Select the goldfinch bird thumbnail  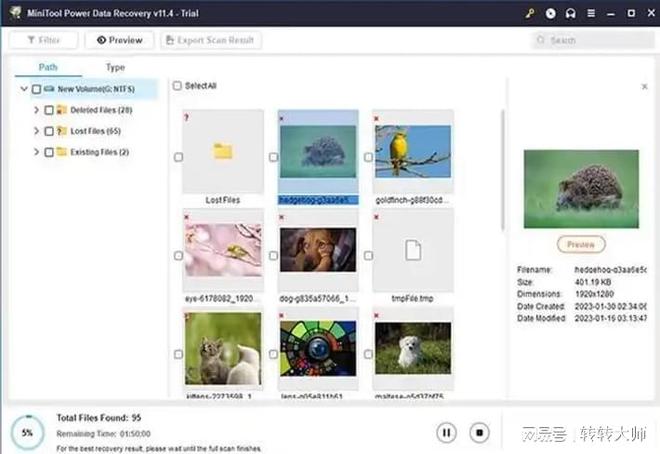point(413,151)
